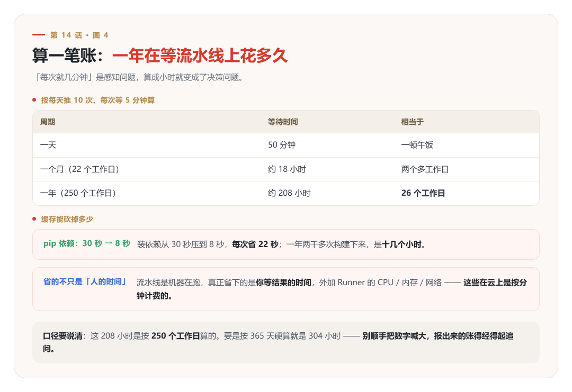Click the bold label '口径要说清'
572x392 pixels.
pos(62,336)
